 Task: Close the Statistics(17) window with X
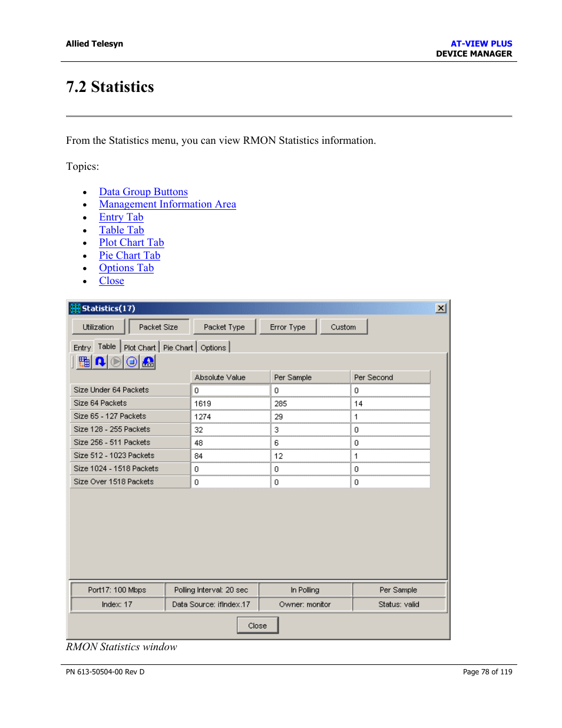441,308
